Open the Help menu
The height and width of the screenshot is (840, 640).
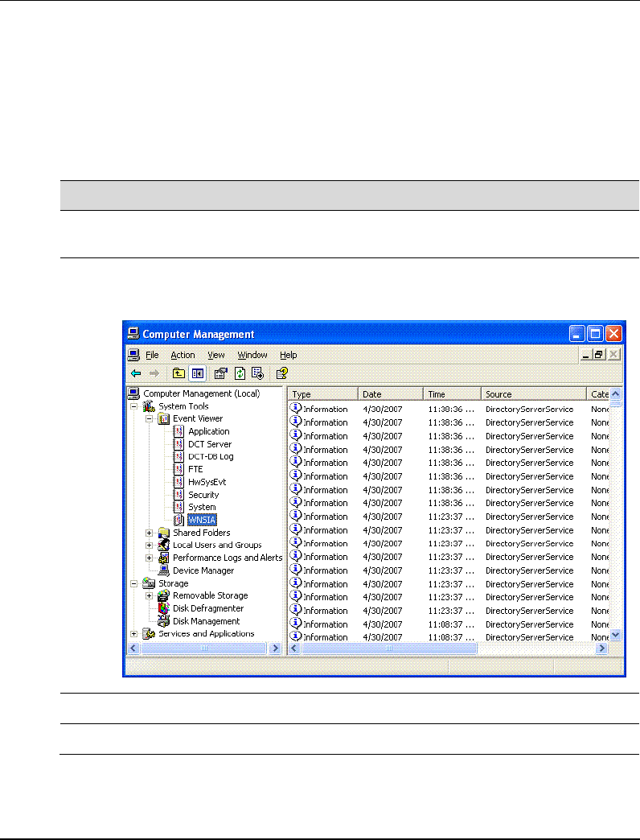click(x=288, y=355)
